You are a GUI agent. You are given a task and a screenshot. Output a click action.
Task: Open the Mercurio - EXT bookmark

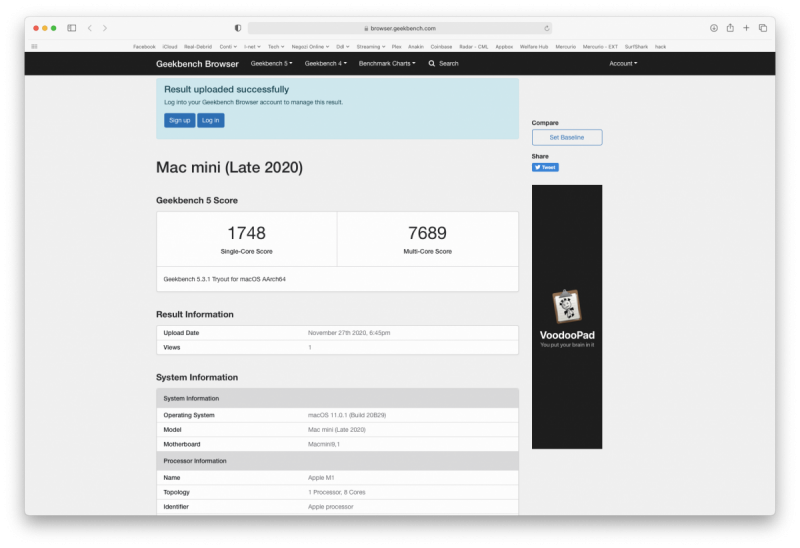pyautogui.click(x=600, y=46)
